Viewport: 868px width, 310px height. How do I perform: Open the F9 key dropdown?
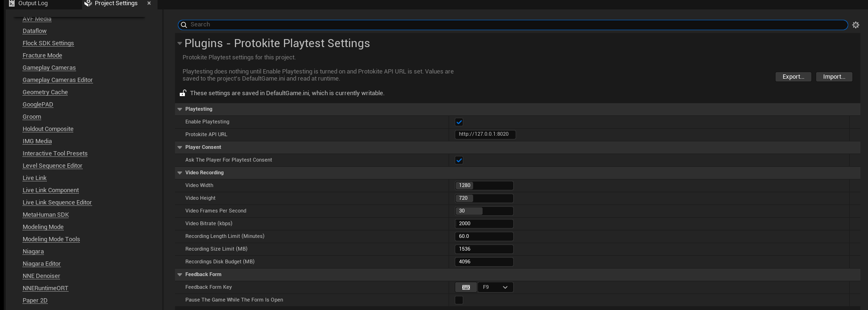(x=495, y=287)
